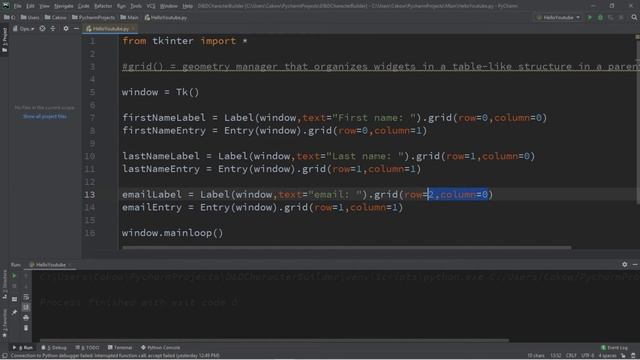Viewport: 640px width, 360px height.
Task: Open the Tools menu
Action: point(136,6)
